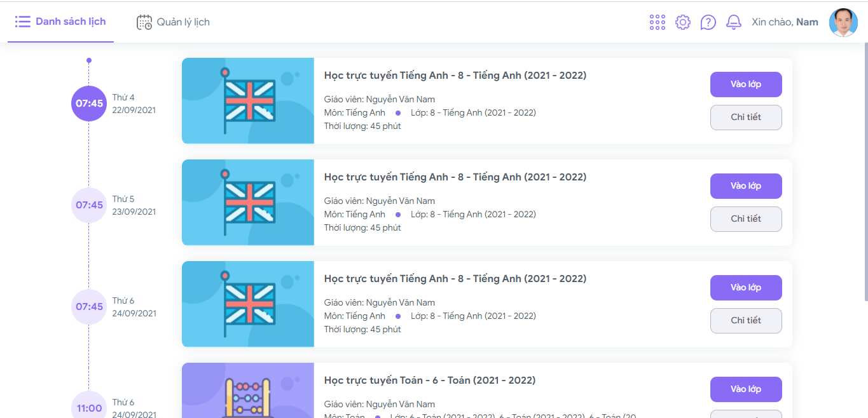This screenshot has height=418, width=868.
Task: Click Chi tiết for the 24/09/2021 Tiếng Anh lesson
Action: click(746, 321)
